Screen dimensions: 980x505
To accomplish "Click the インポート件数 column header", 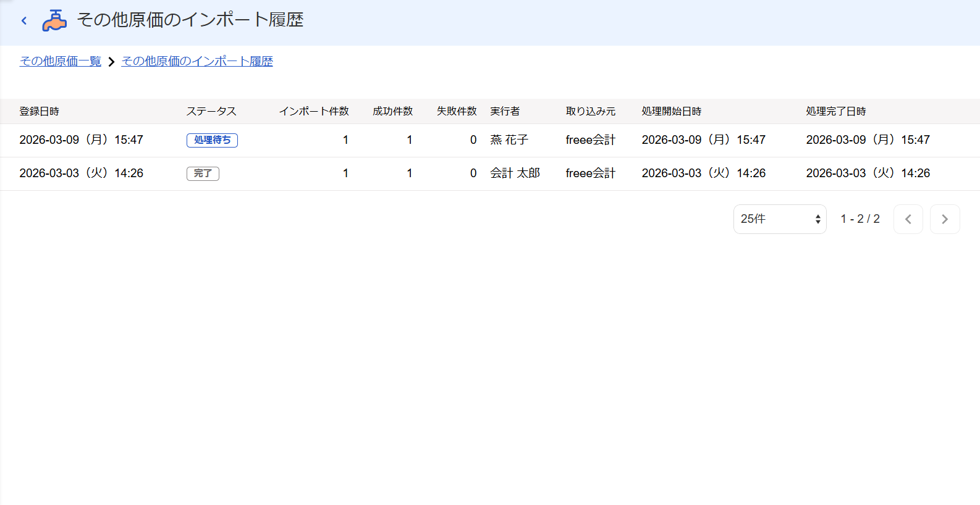I will click(314, 111).
